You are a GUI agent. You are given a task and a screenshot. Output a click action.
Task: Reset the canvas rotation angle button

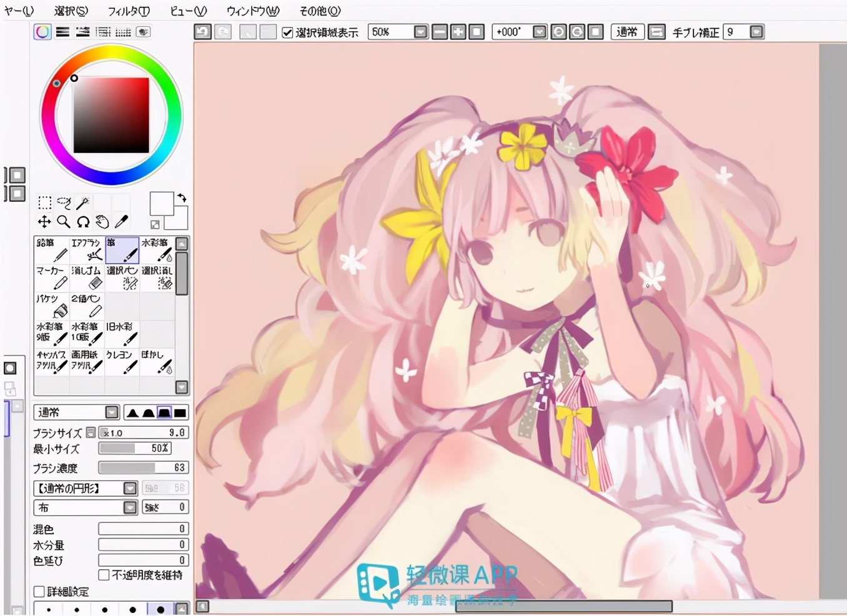[596, 32]
